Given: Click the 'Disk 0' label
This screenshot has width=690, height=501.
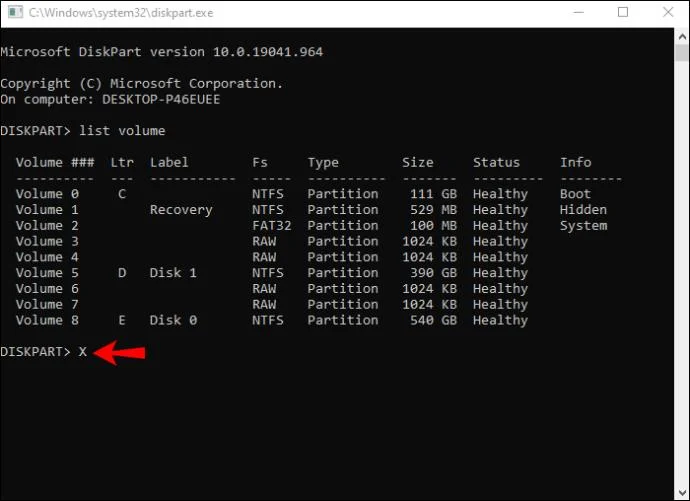Looking at the screenshot, I should 173,321.
